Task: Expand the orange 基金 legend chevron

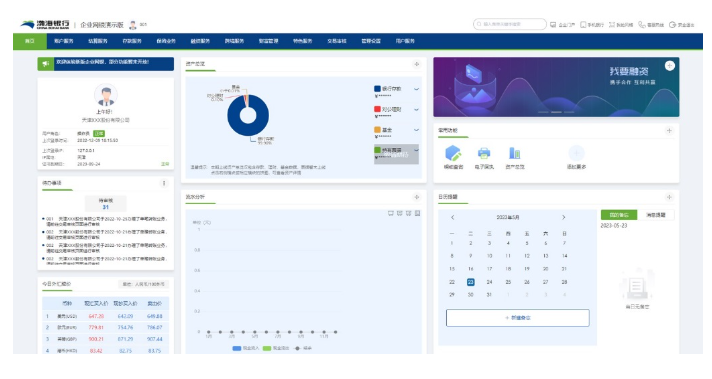Action: (x=416, y=130)
